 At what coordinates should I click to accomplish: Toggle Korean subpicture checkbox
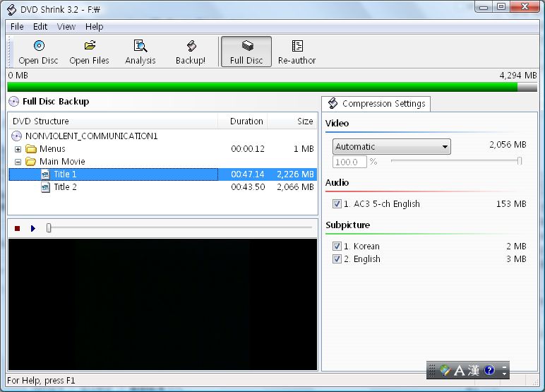(337, 247)
